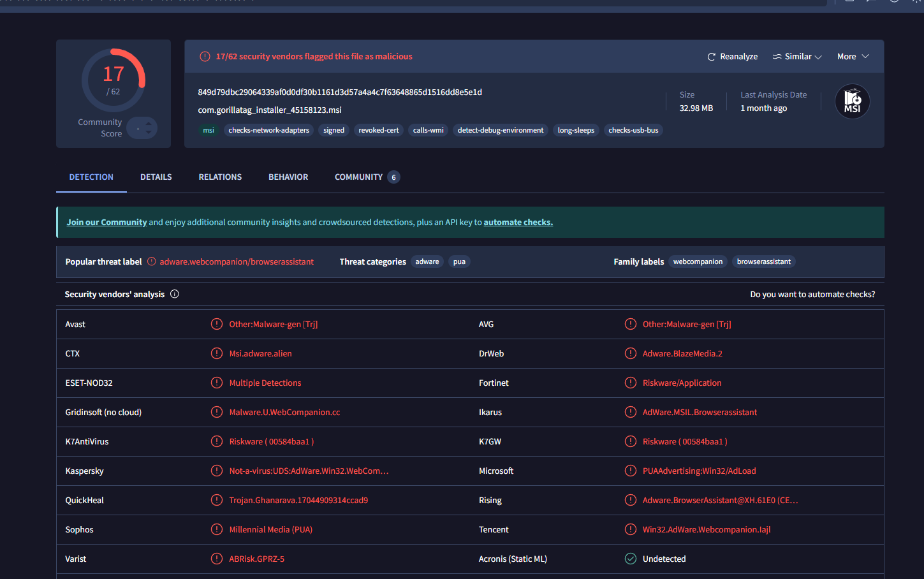Click the alert icon in the Sophos row
Viewport: 924px width, 579px height.
[217, 529]
